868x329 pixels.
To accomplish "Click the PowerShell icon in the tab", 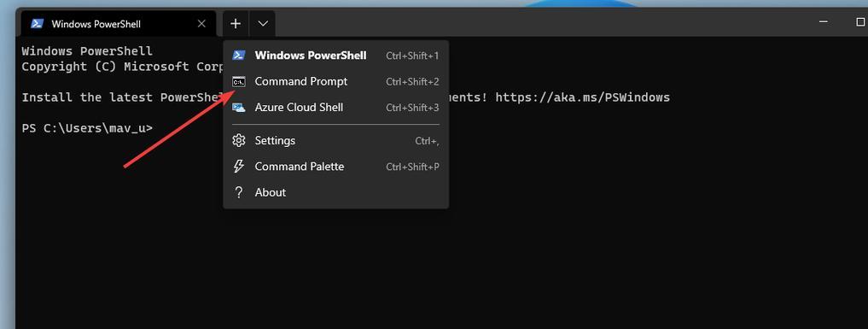I will click(37, 24).
